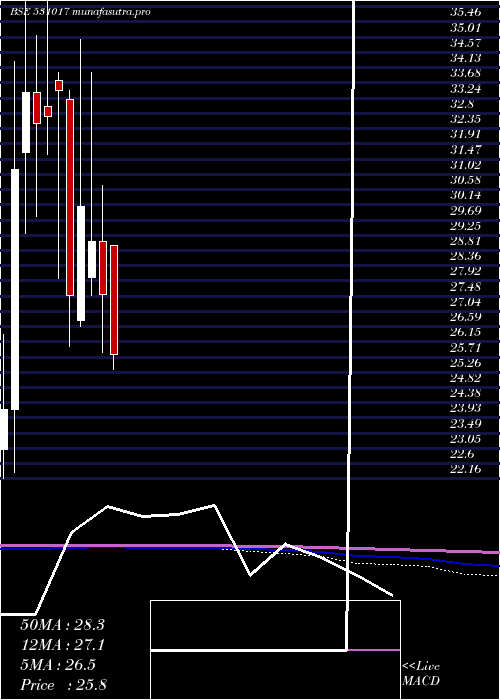Click the 22.16 price axis label
Screen dimensions: 500x700
465,471
